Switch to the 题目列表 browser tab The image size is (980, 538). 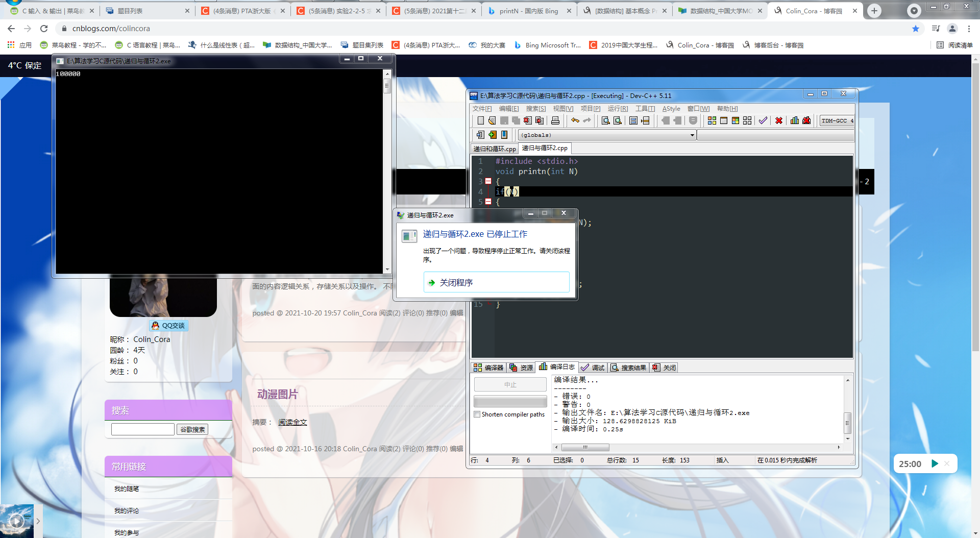click(148, 11)
